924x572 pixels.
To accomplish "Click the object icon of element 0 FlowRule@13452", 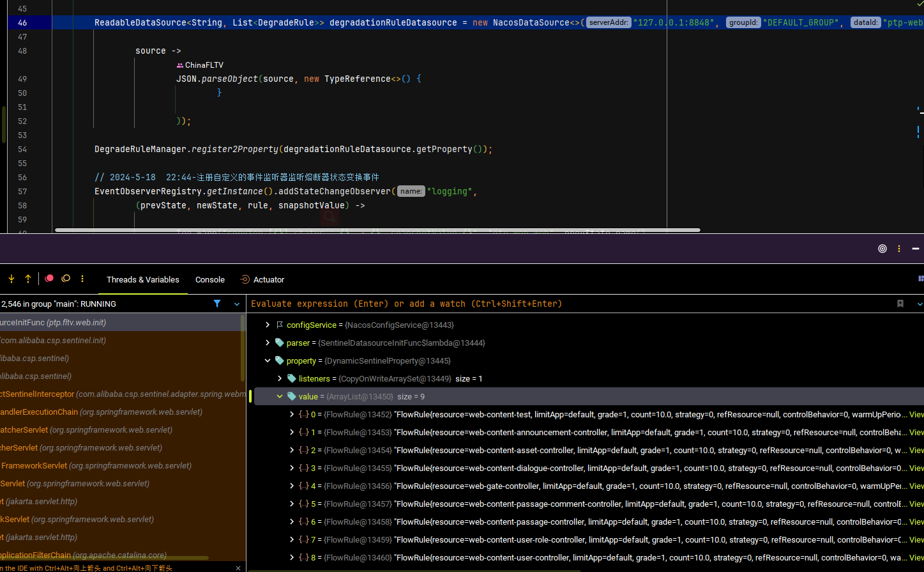I will [x=304, y=415].
